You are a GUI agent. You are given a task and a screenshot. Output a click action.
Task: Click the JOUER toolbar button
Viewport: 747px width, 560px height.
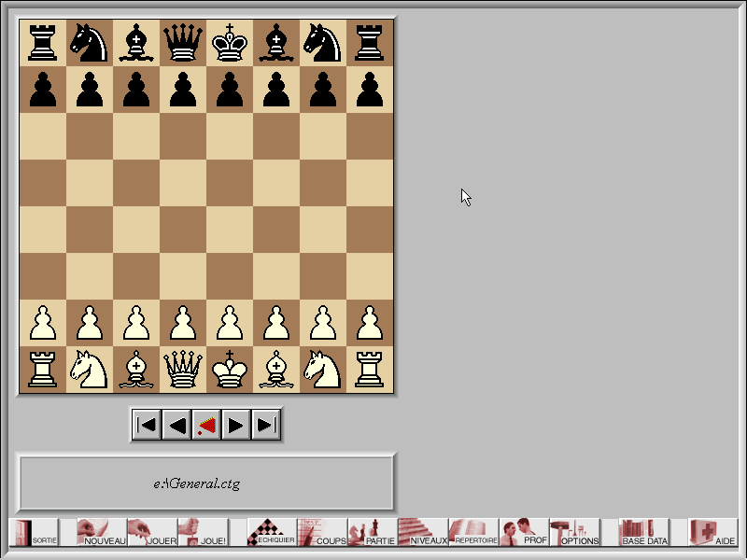pos(152,532)
